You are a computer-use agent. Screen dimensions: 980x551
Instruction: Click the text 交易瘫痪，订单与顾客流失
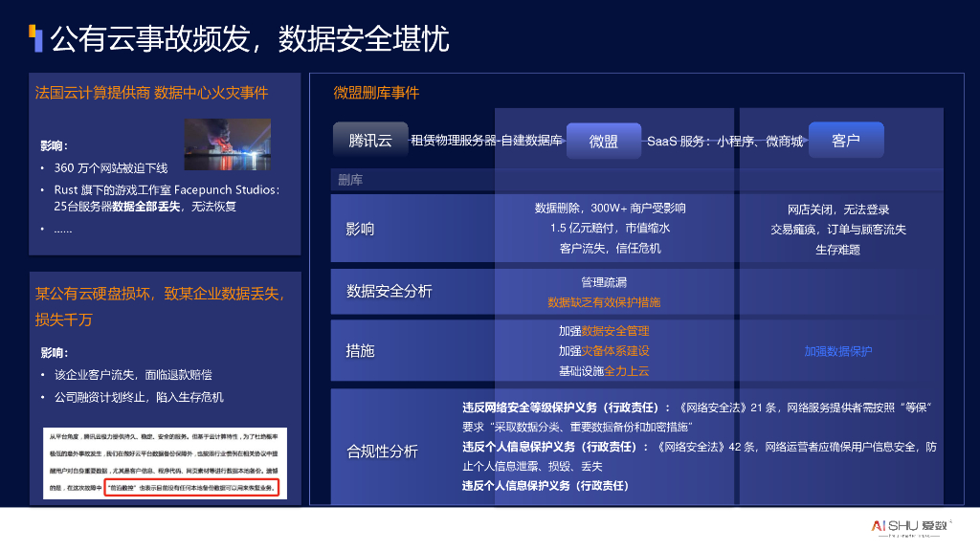coord(838,230)
